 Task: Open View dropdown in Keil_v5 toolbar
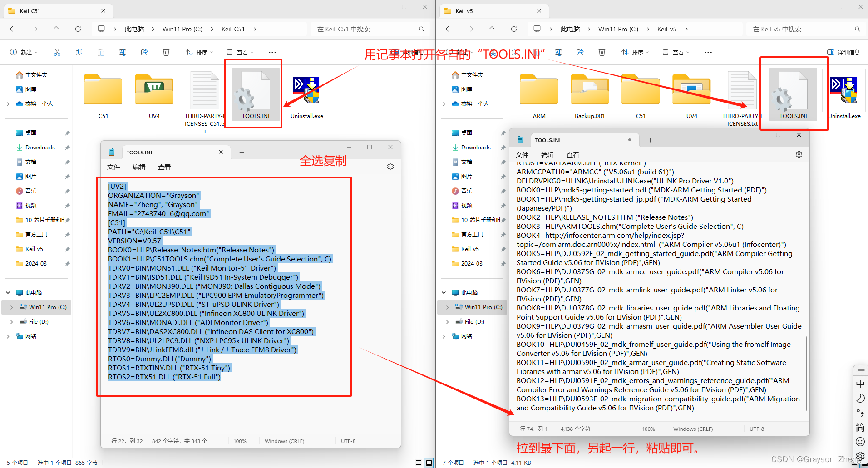click(676, 53)
